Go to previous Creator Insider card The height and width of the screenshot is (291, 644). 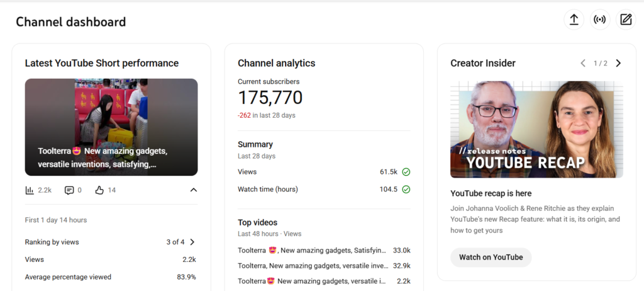583,63
